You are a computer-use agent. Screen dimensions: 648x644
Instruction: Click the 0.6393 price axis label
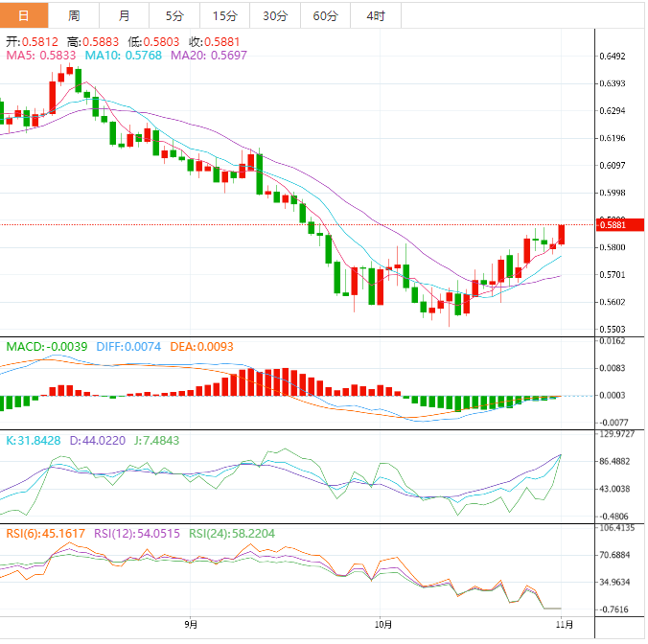613,83
